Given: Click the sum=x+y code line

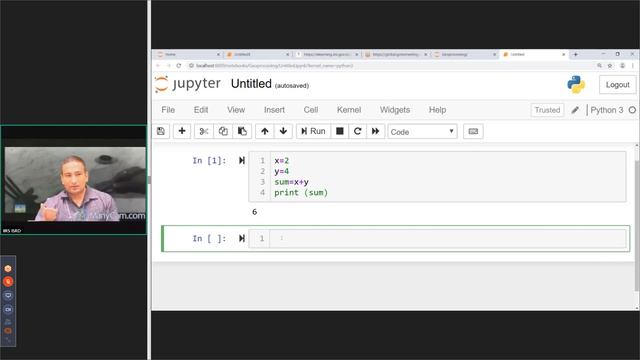Looking at the screenshot, I should click(291, 182).
